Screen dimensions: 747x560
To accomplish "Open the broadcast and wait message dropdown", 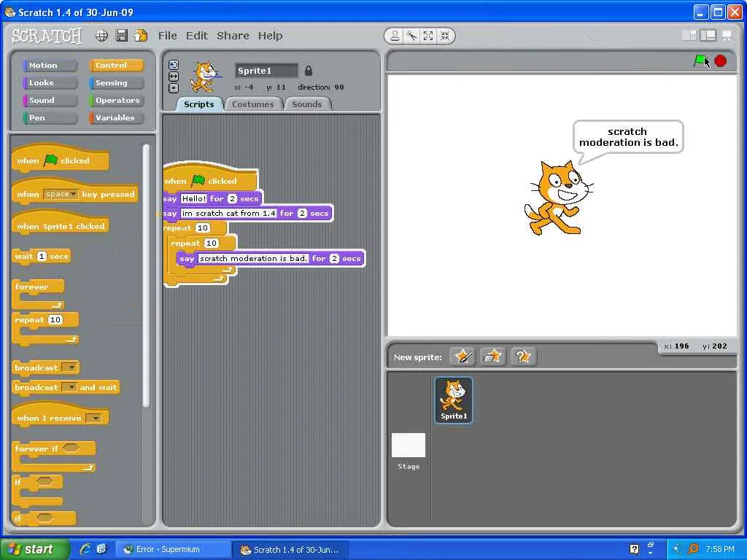I will (70, 388).
